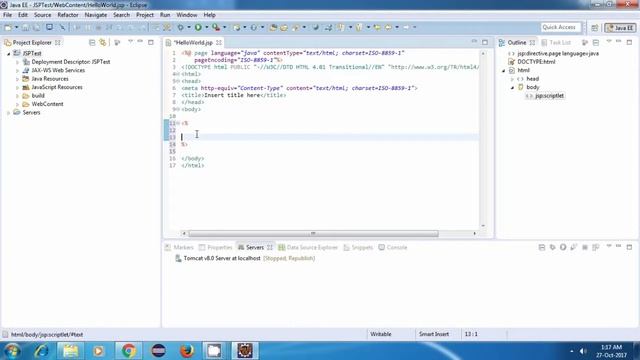Click the Open Perspective icon

[x=594, y=27]
